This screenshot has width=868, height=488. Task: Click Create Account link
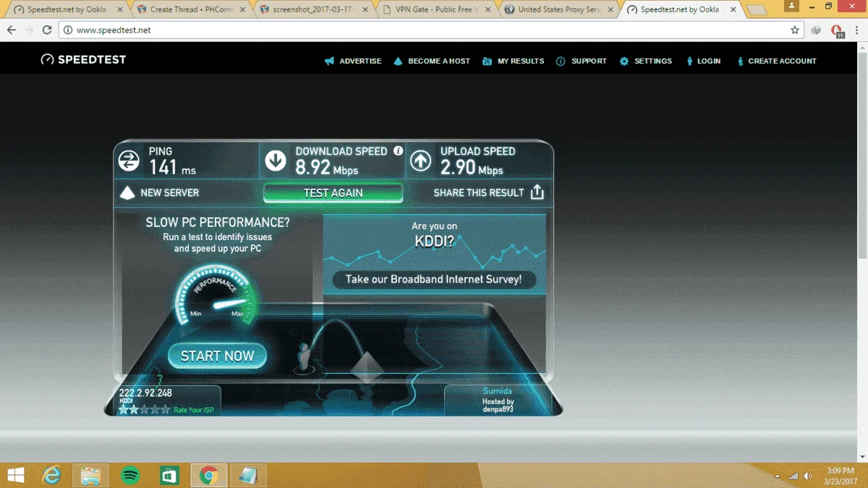click(x=776, y=61)
